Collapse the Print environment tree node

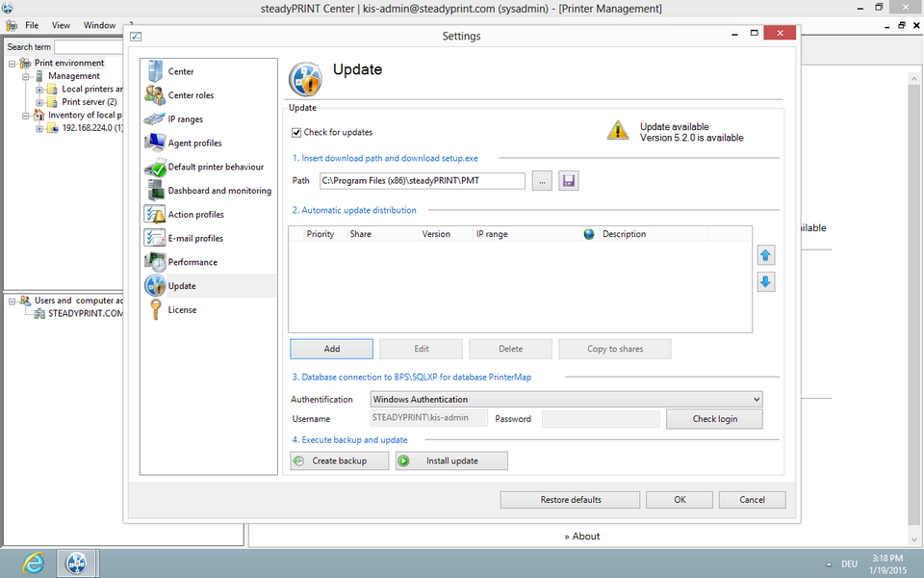tap(12, 64)
